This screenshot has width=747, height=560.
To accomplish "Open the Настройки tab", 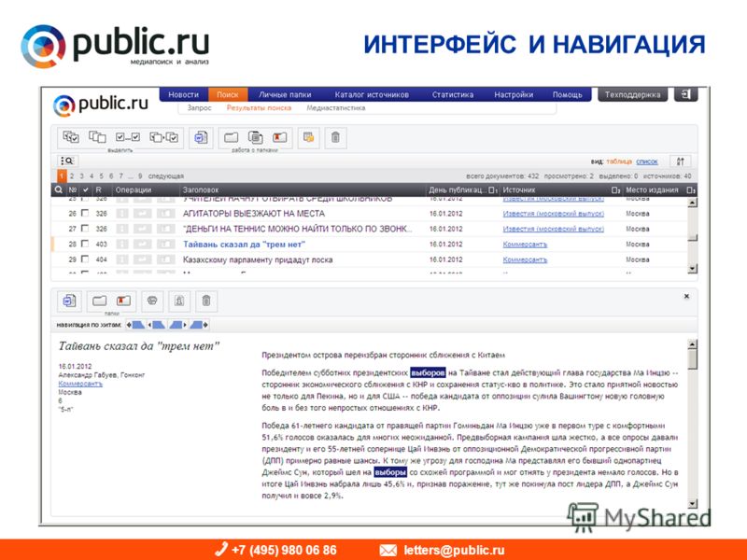I will [x=514, y=94].
